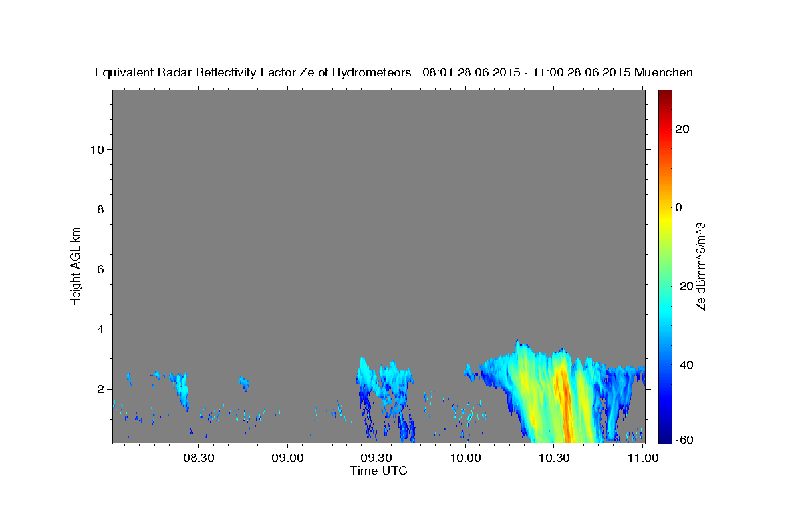Click the 'Muenchen' location in title
Viewport: 798px width, 532px height.
click(664, 73)
